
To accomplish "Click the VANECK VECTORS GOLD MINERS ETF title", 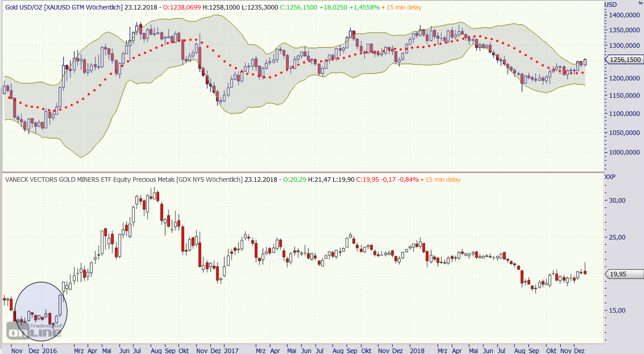I will click(x=124, y=179).
